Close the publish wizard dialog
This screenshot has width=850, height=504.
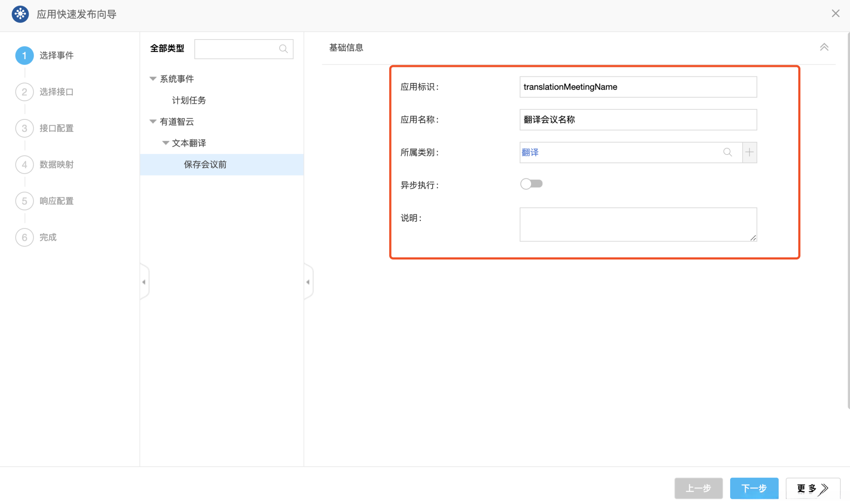point(835,14)
